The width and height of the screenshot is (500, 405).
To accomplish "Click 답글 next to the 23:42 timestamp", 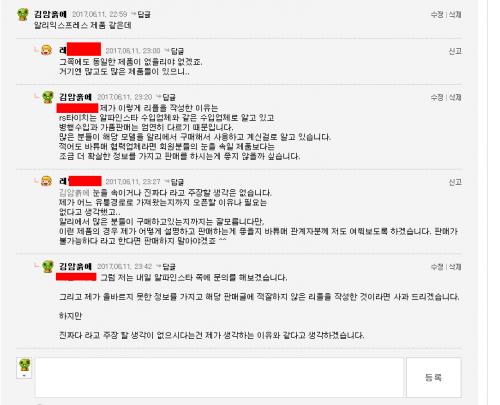I will (x=169, y=267).
